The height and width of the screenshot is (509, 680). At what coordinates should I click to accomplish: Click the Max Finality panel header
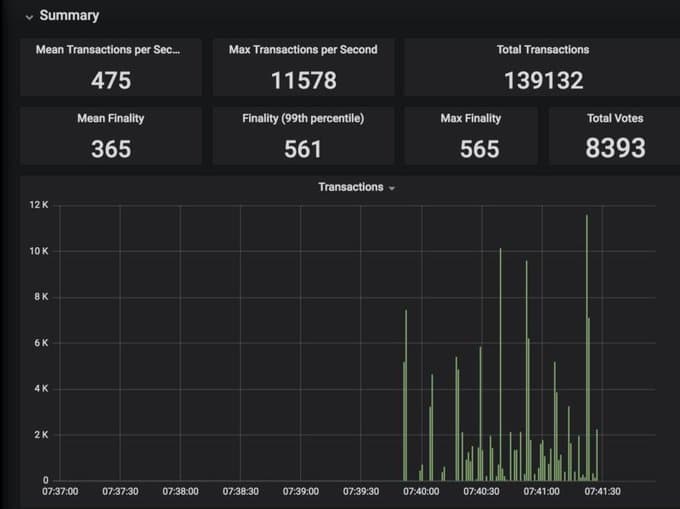click(x=471, y=118)
